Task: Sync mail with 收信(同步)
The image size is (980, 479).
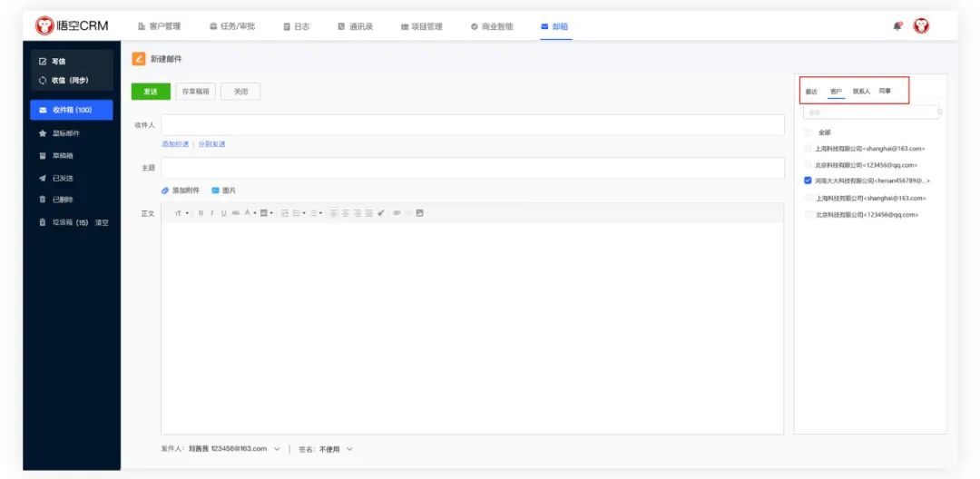Action: (x=64, y=81)
